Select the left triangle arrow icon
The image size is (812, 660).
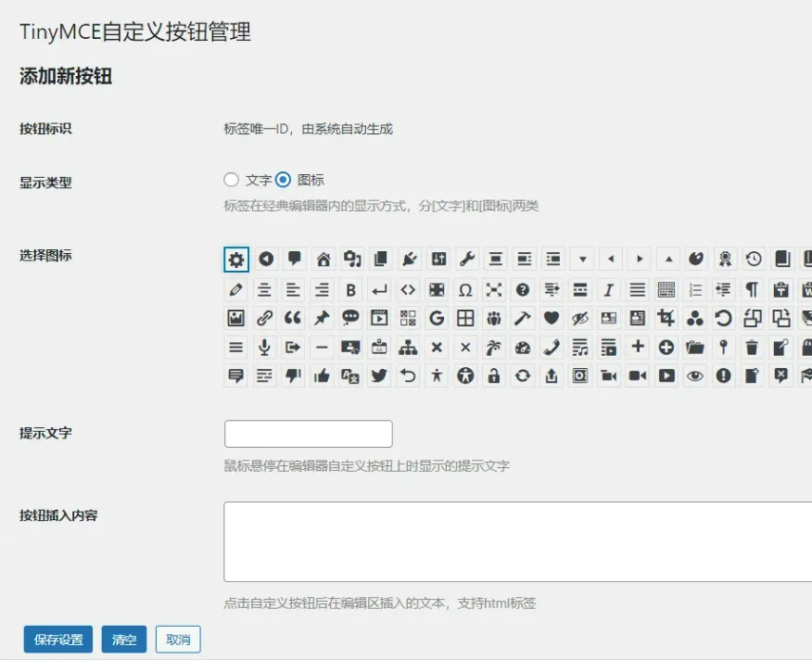click(611, 259)
